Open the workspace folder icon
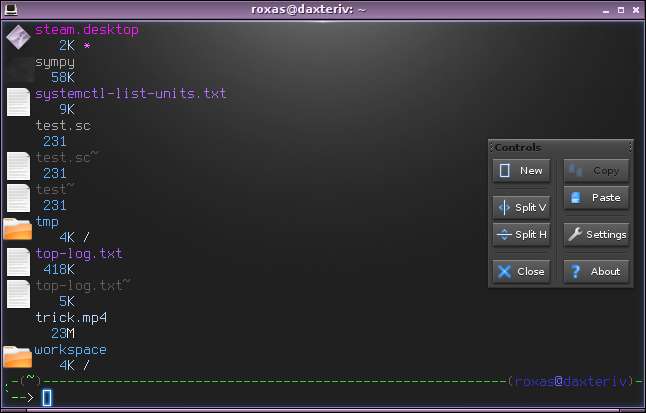The width and height of the screenshot is (646, 413). point(17,357)
